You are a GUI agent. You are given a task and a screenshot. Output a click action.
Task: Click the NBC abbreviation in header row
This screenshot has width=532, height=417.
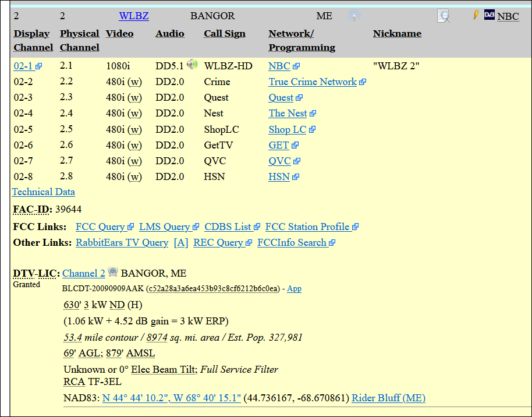pyautogui.click(x=508, y=17)
